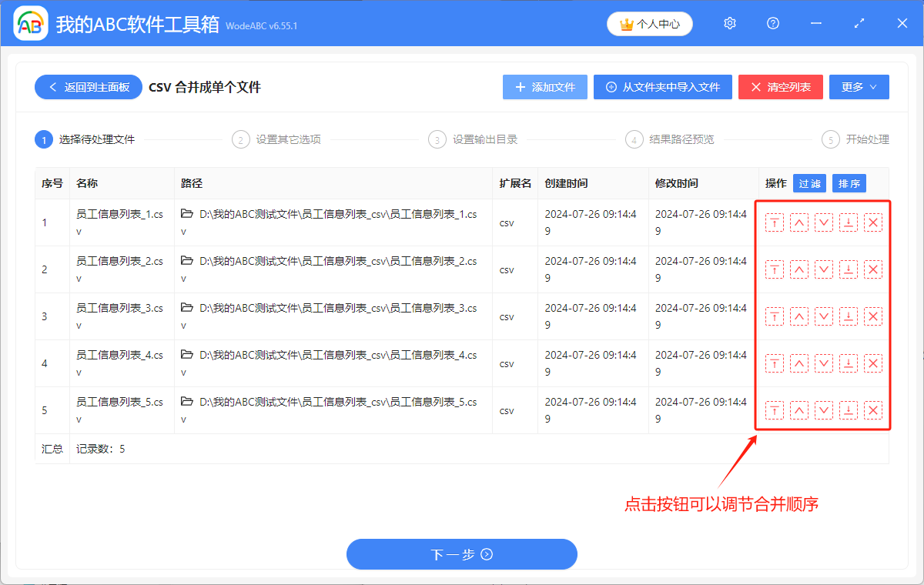The image size is (924, 585).
Task: Open the settings gear in the title bar
Action: click(729, 23)
